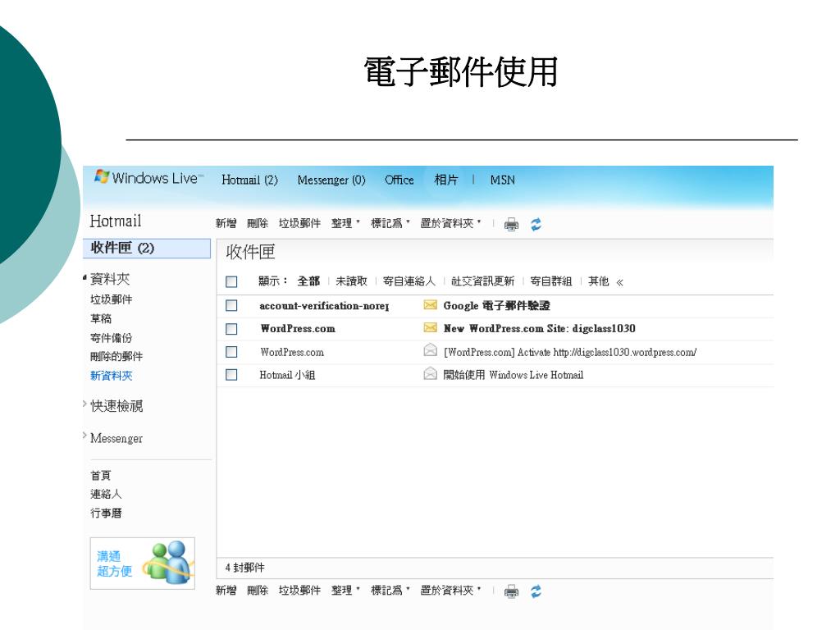Image resolution: width=840 pixels, height=630 pixels.
Task: Click sender account-verification-norep
Action: point(324,306)
